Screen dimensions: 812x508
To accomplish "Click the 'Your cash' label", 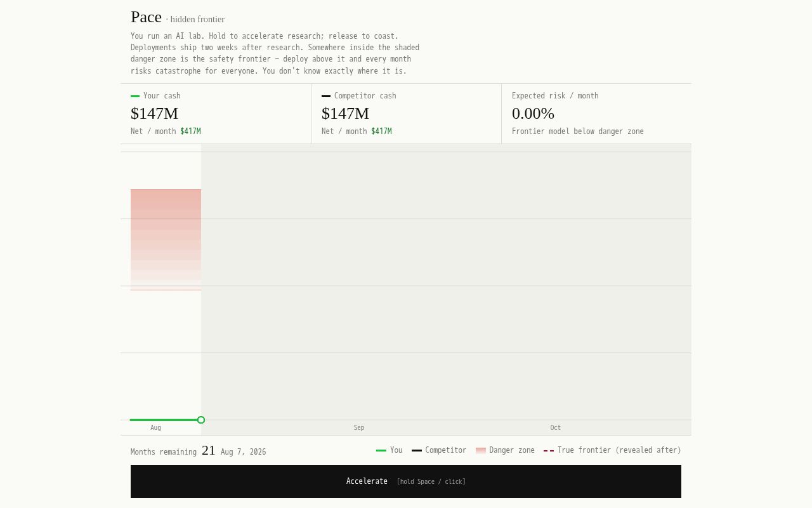I will point(162,96).
